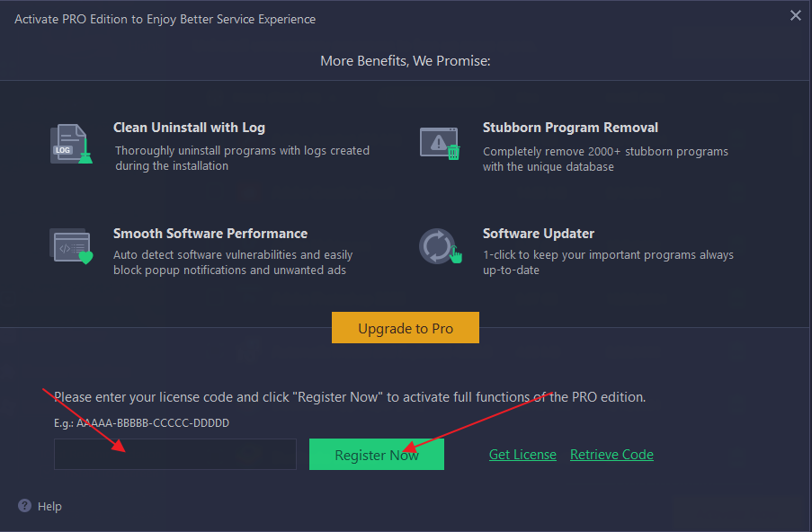The width and height of the screenshot is (812, 532).
Task: Click the Activate PRO Edition window title
Action: coord(165,19)
